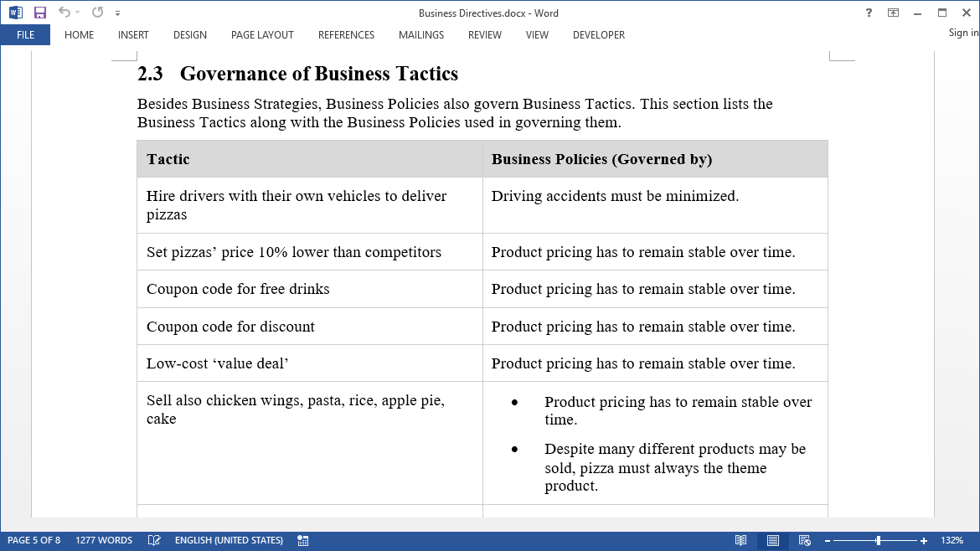The width and height of the screenshot is (980, 551).
Task: Click the proofing errors book icon
Action: point(154,540)
